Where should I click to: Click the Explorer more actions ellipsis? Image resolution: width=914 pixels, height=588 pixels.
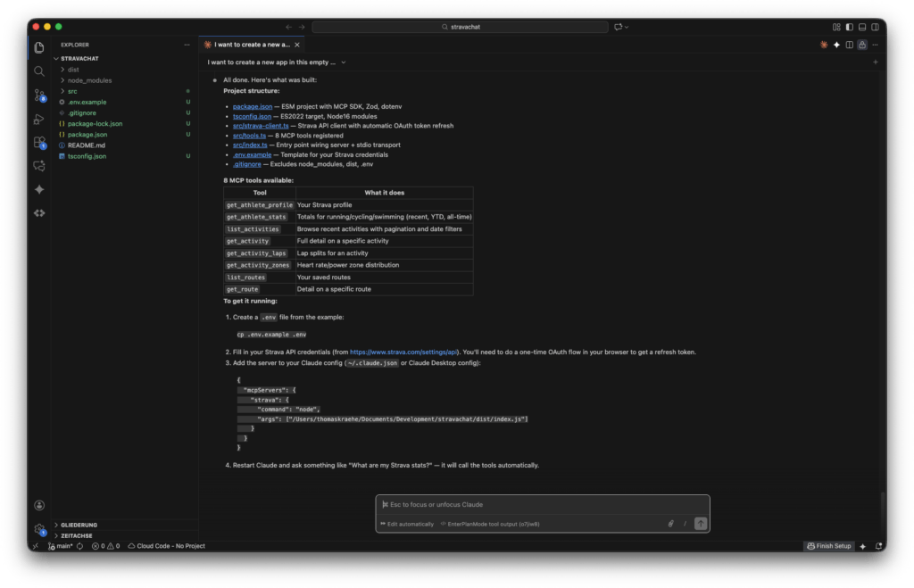coord(187,45)
